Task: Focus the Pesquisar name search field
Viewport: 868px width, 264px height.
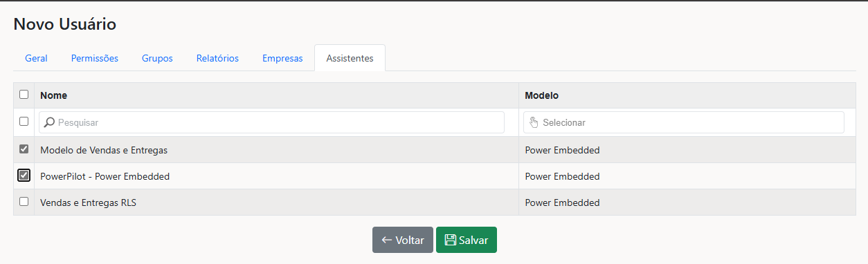Action: click(x=271, y=122)
